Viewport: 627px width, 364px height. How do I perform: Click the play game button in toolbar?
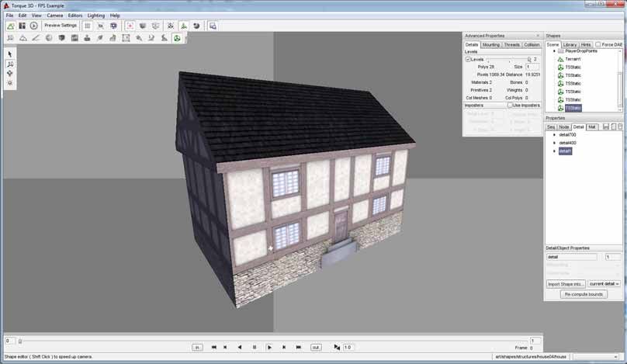pos(34,26)
